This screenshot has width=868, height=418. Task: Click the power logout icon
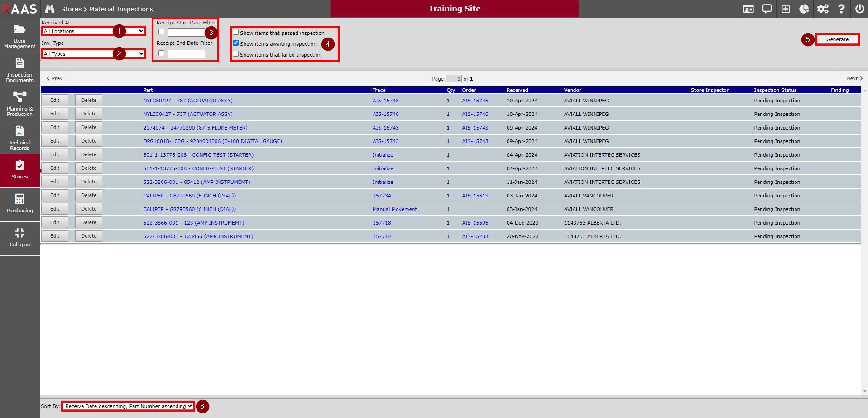859,9
